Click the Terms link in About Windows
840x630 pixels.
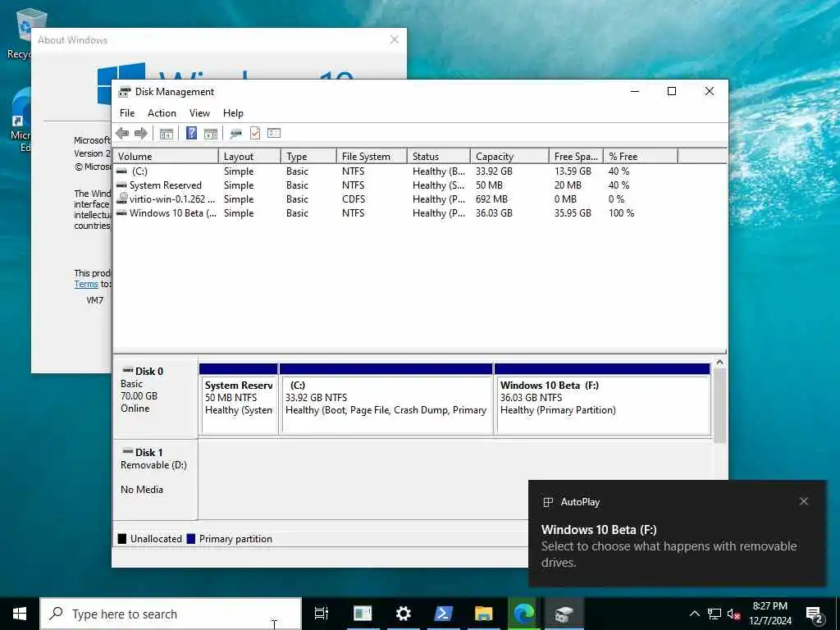[x=86, y=285]
